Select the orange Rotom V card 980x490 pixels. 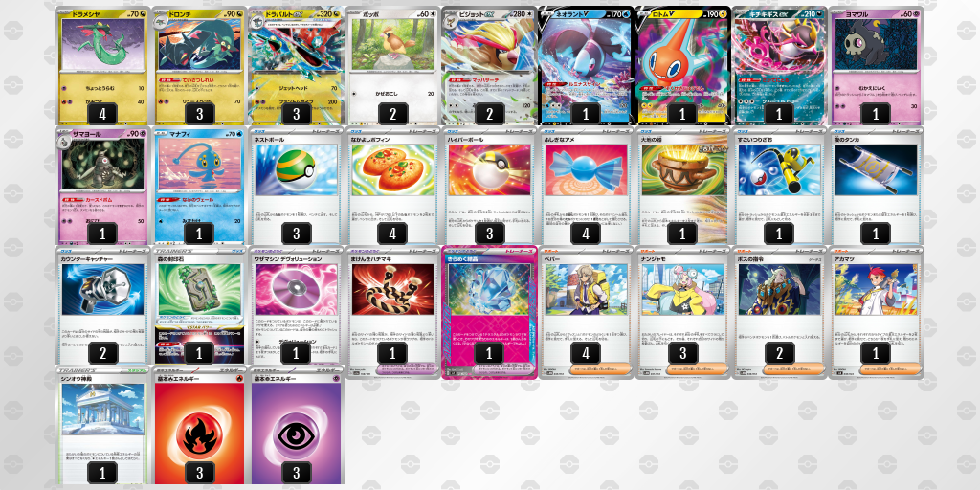tap(681, 66)
